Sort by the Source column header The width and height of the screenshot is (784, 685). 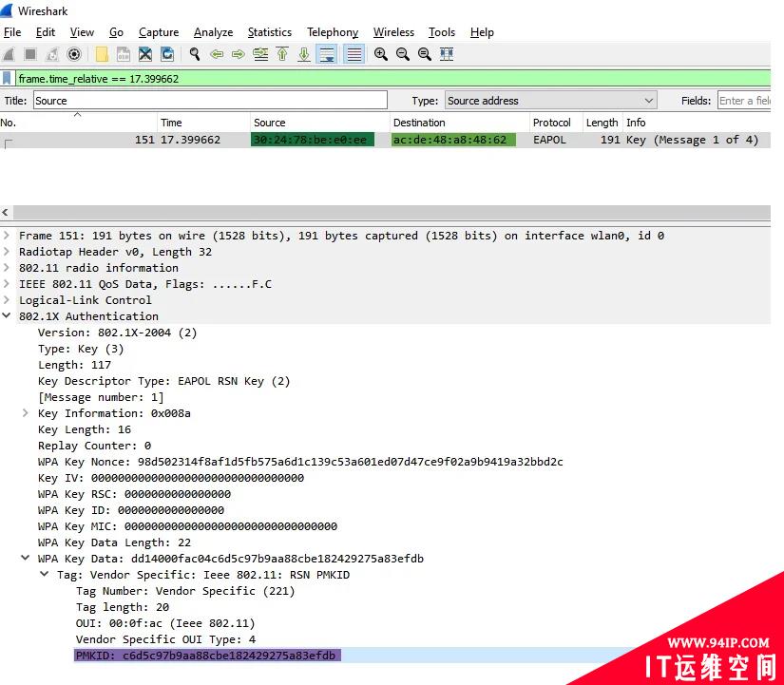320,123
